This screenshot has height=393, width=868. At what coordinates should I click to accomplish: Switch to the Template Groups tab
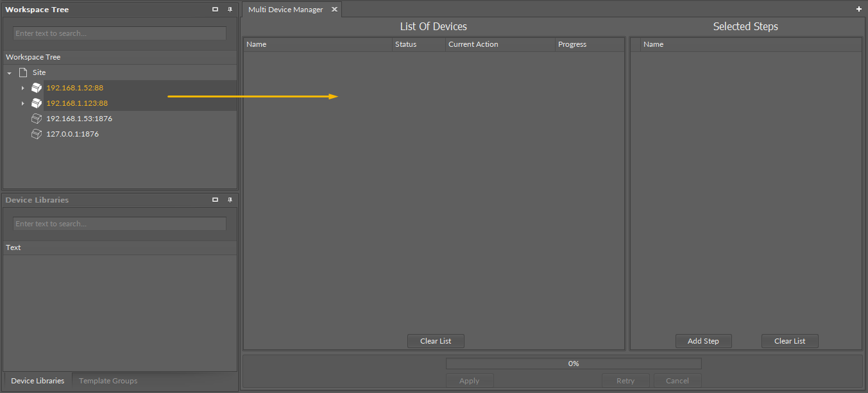[107, 380]
